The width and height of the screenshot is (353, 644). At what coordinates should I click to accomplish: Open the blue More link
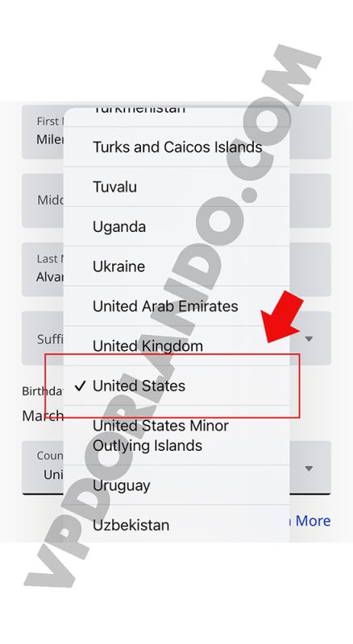(313, 521)
